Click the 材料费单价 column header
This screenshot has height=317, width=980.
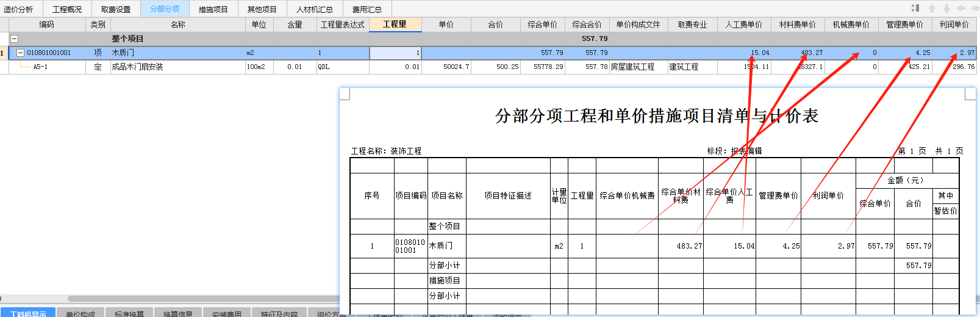(x=798, y=24)
